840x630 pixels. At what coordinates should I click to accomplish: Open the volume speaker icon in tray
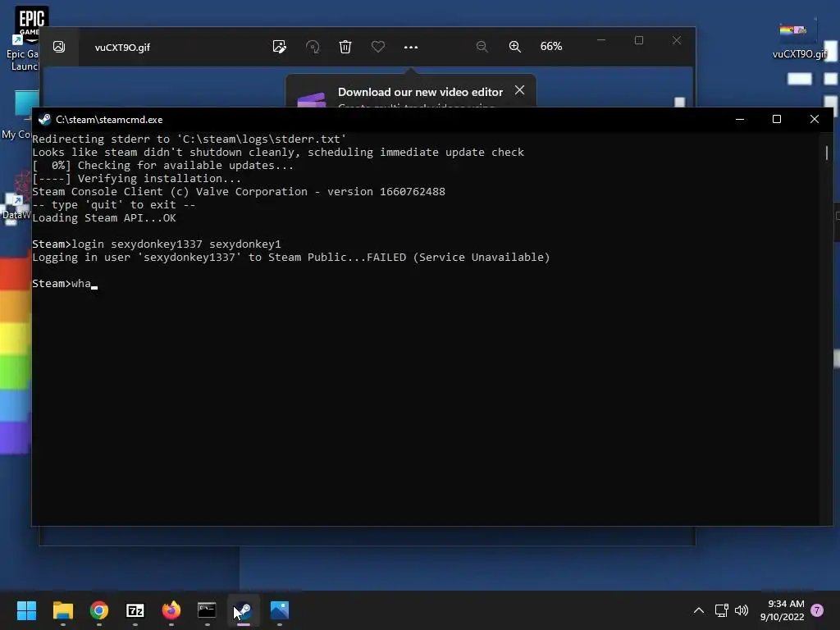(742, 610)
